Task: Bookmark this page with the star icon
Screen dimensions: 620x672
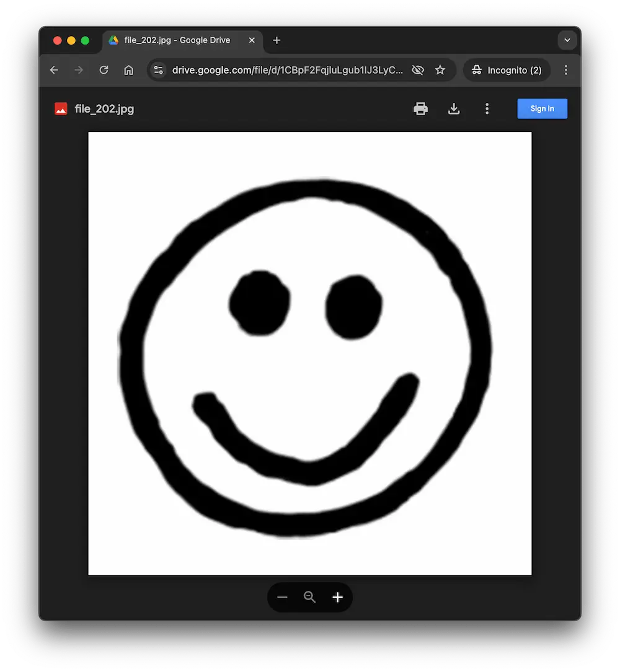Action: [x=440, y=70]
